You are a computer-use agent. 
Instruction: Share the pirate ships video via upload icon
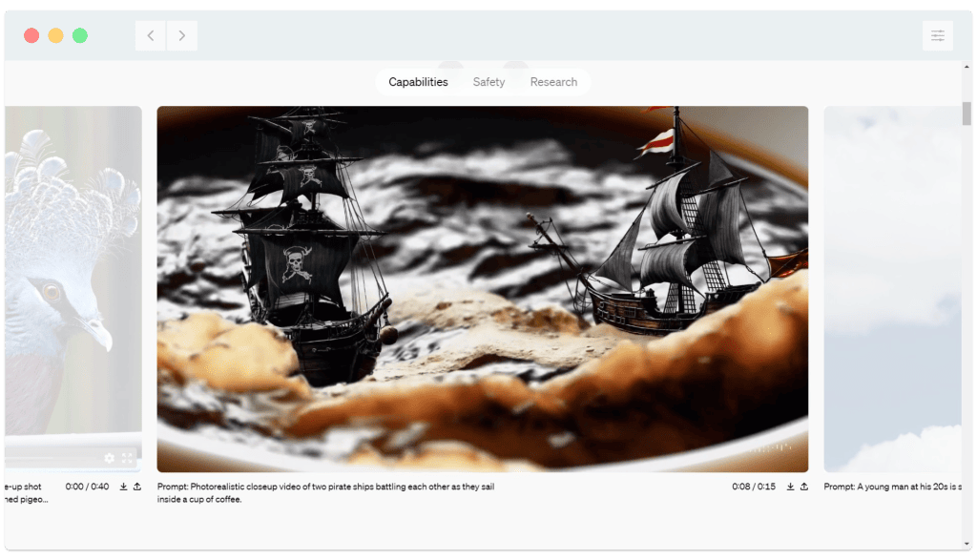[x=804, y=487]
